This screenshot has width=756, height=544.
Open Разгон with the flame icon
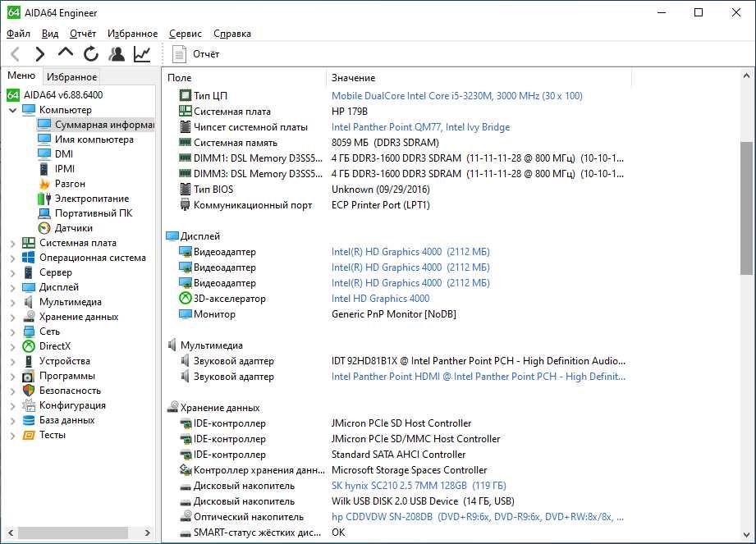pos(70,184)
